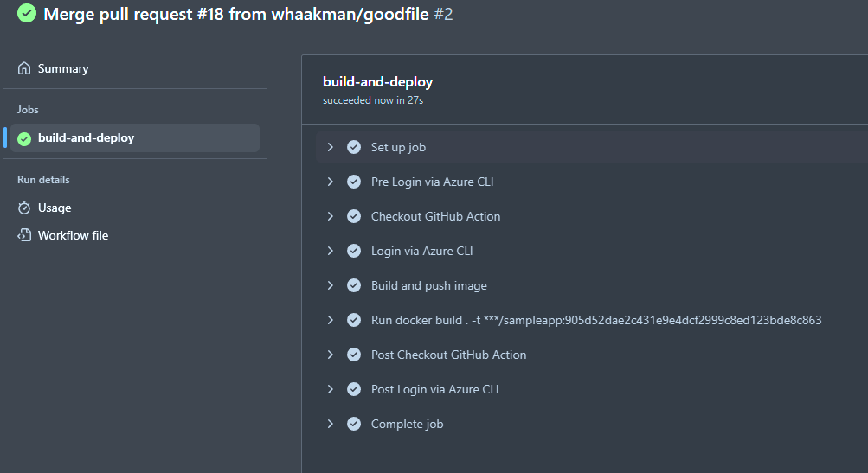Expand the Post Login via Azure CLI chevron

[331, 389]
